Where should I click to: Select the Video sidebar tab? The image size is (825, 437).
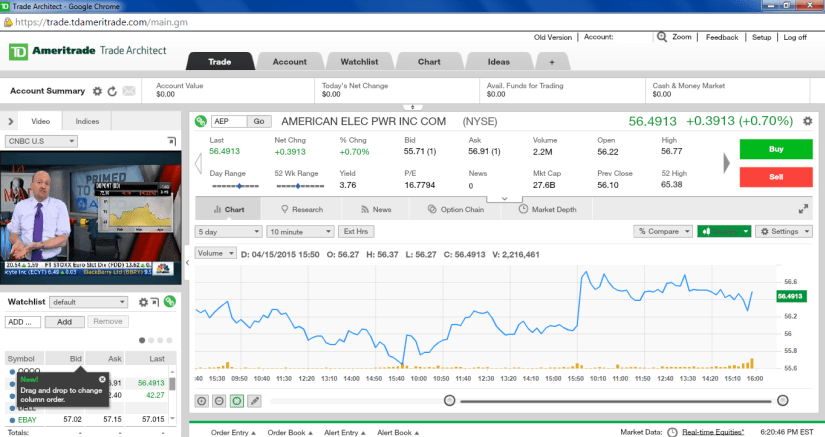click(41, 121)
